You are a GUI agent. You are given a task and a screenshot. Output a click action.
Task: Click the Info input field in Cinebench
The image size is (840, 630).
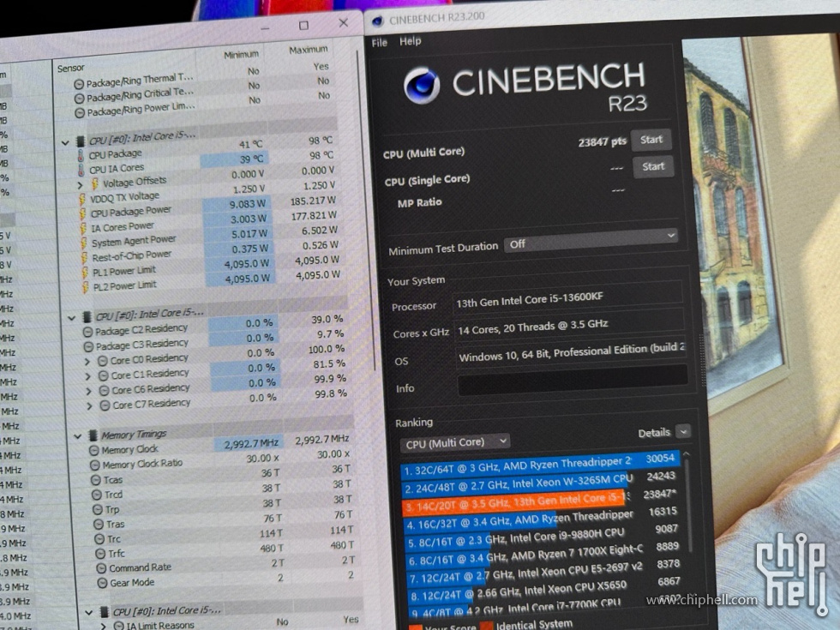573,381
